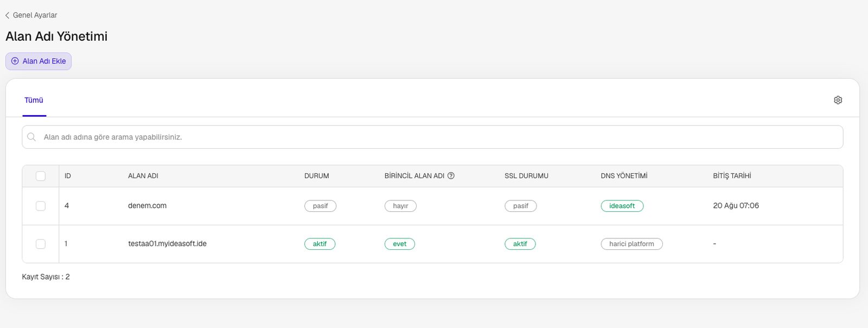Go back to Genel Ayarlar

[31, 15]
